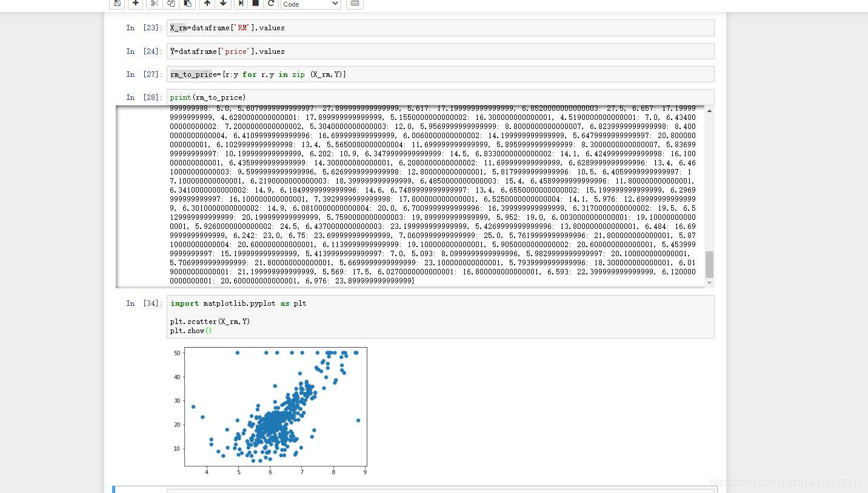Select the cell defining rm_to_price dictionary
Screen dimensions: 868x493
click(440, 74)
